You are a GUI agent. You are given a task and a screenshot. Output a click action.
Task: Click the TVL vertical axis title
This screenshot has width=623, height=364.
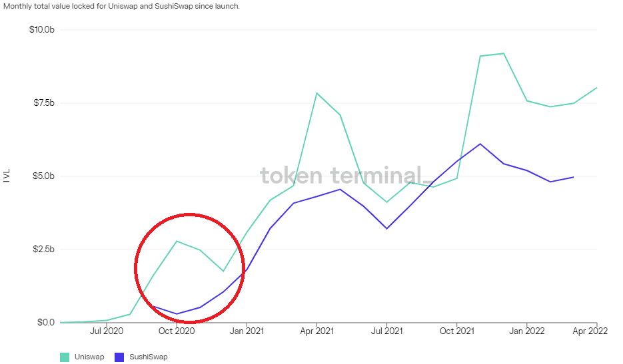(x=7, y=176)
